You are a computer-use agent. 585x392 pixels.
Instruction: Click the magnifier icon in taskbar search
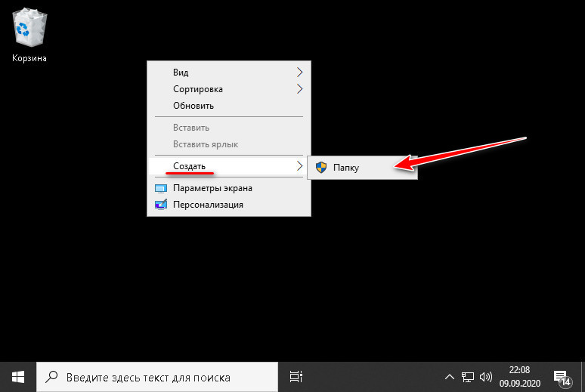(x=53, y=376)
